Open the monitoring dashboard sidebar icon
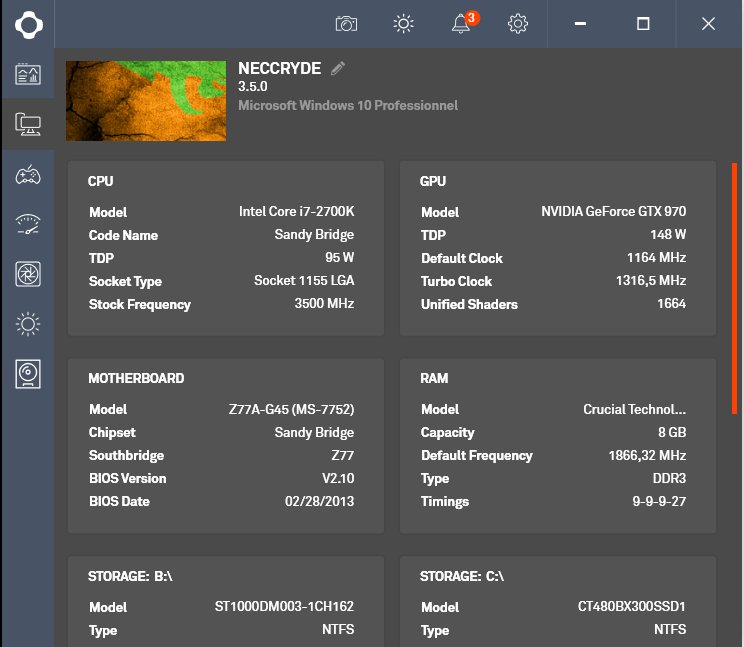 (27, 75)
